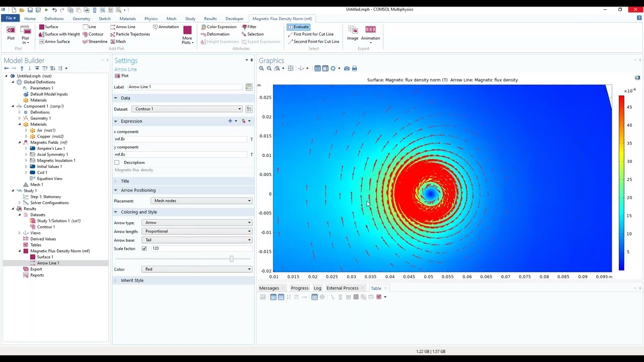Screen dimensions: 644x362
Task: Switch to the Geometry ribbon tab
Action: (x=81, y=19)
